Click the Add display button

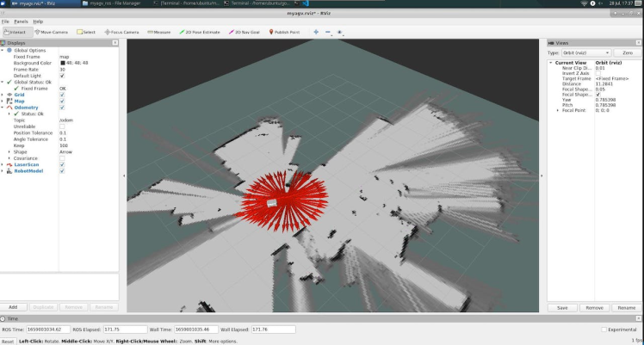point(13,306)
